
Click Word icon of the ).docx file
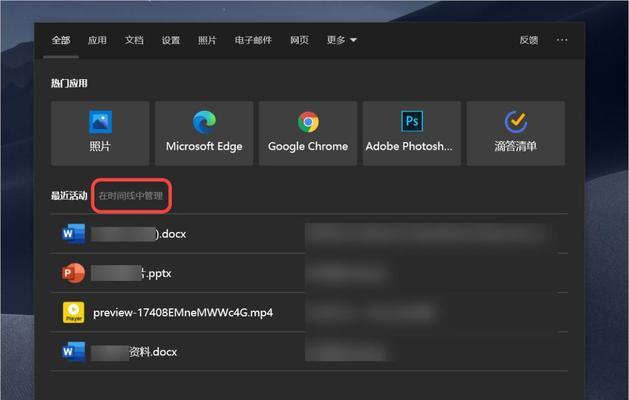point(74,234)
